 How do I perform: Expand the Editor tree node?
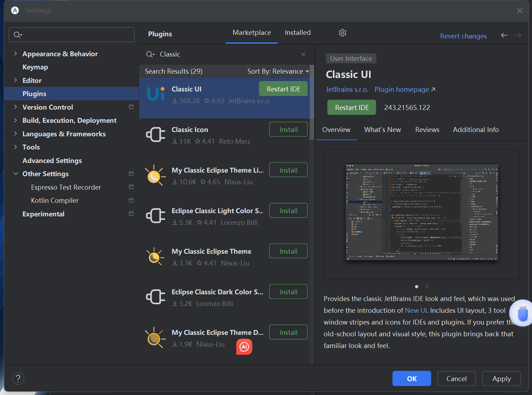tap(15, 80)
